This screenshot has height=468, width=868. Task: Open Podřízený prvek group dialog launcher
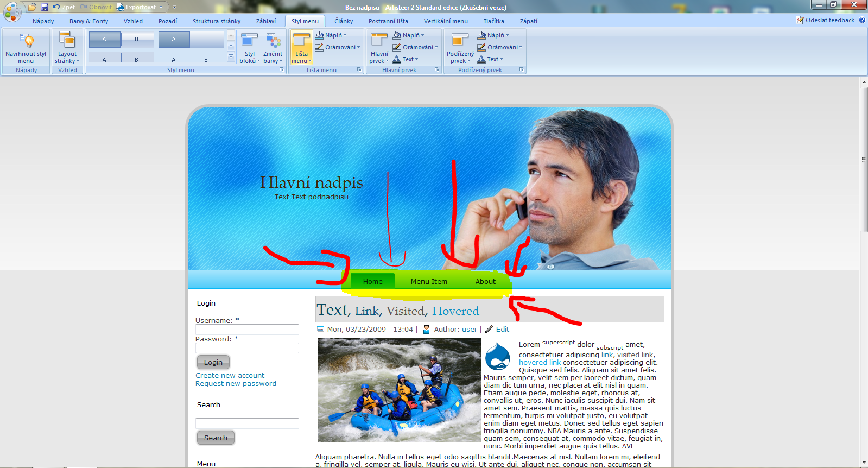pyautogui.click(x=522, y=70)
